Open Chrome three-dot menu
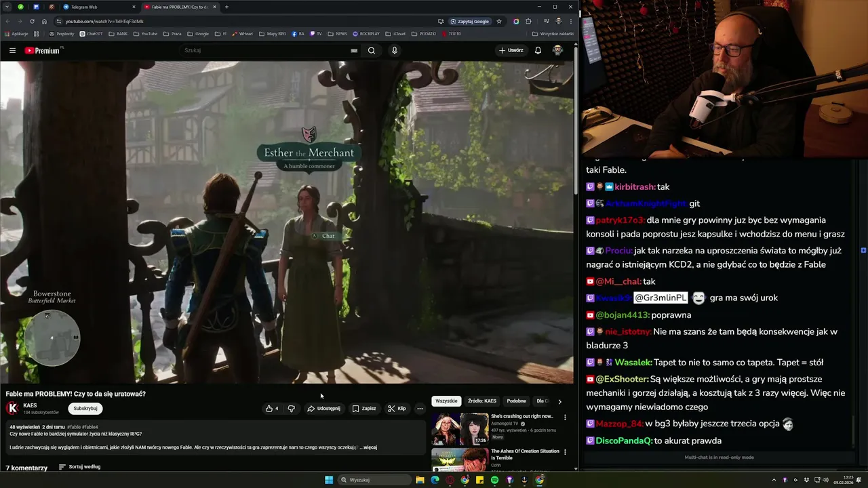This screenshot has height=488, width=868. click(x=570, y=21)
